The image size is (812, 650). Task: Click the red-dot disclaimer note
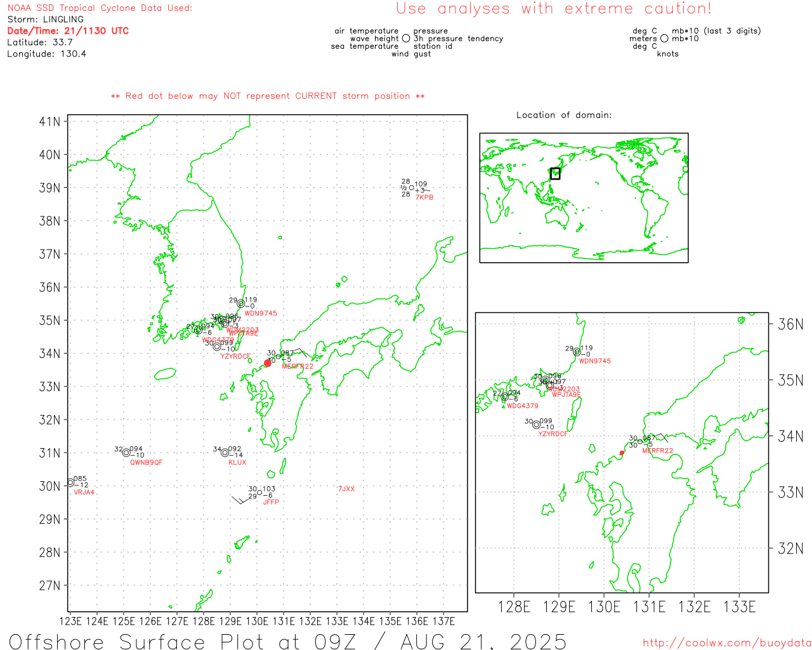coord(268,96)
